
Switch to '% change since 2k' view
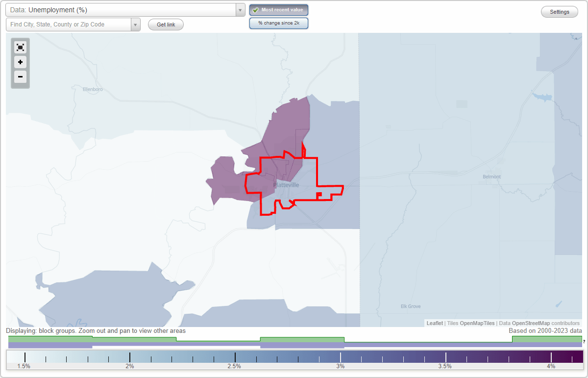click(x=278, y=23)
